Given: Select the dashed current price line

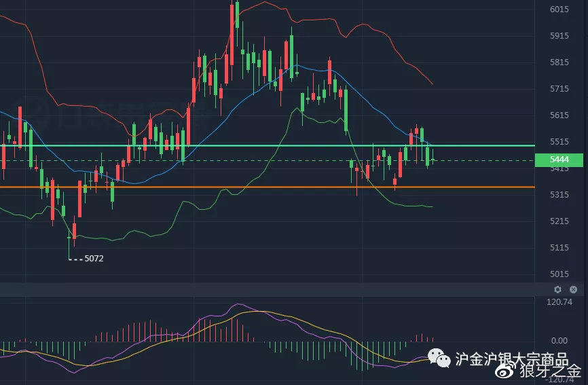Looking at the screenshot, I should coord(268,160).
